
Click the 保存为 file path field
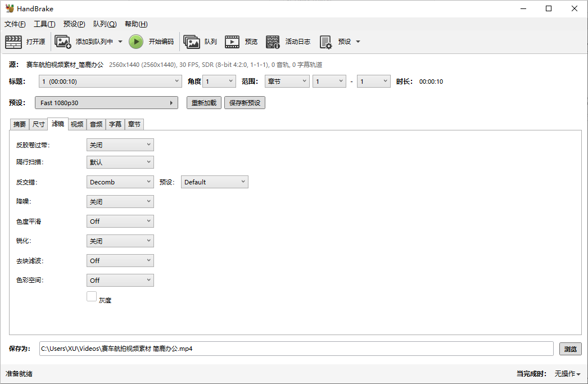296,349
